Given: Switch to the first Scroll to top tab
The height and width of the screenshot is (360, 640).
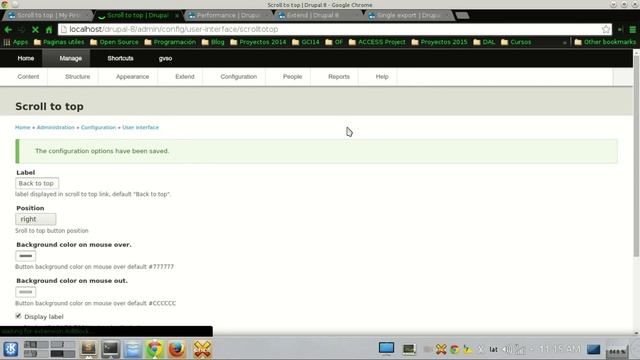Looking at the screenshot, I should pyautogui.click(x=48, y=16).
